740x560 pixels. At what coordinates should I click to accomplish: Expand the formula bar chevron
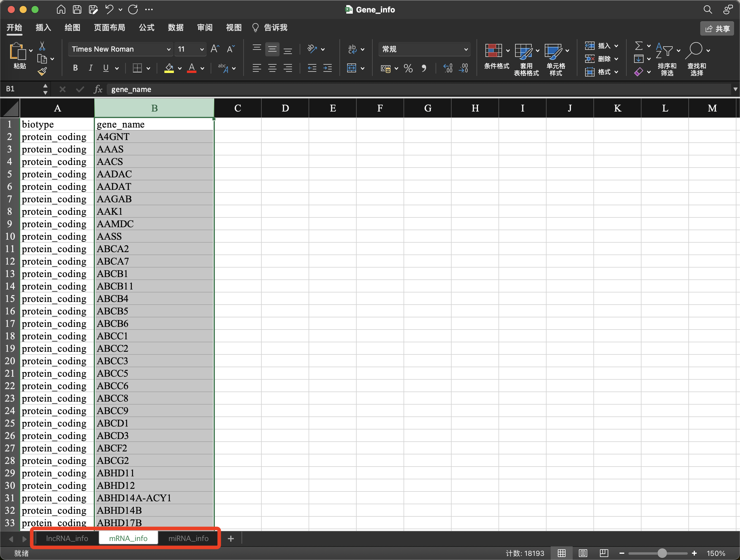(x=735, y=89)
